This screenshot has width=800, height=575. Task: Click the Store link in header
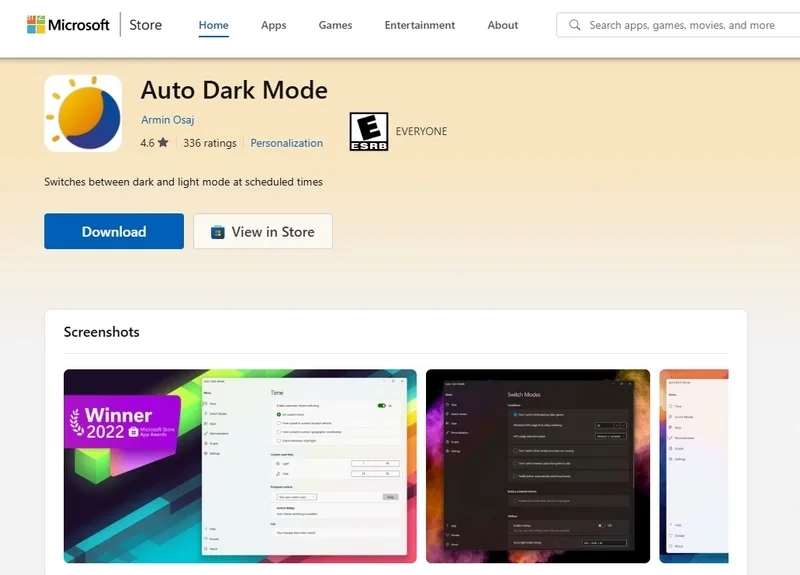145,24
